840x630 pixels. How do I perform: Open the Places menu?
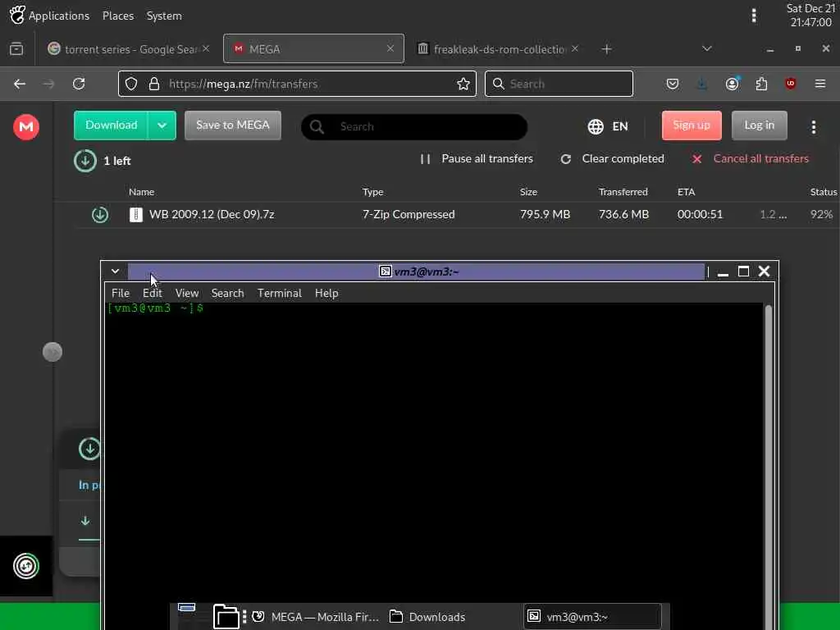point(118,16)
